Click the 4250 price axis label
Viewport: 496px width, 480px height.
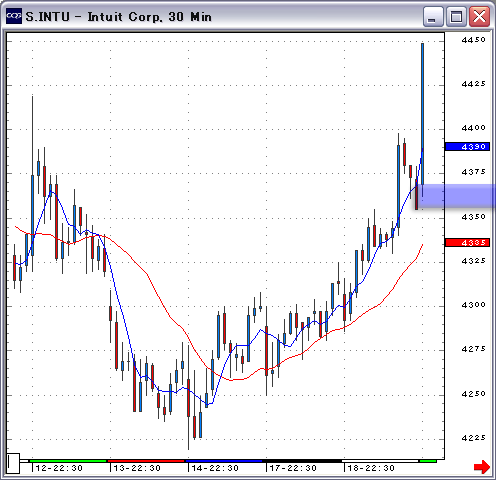[x=473, y=394]
